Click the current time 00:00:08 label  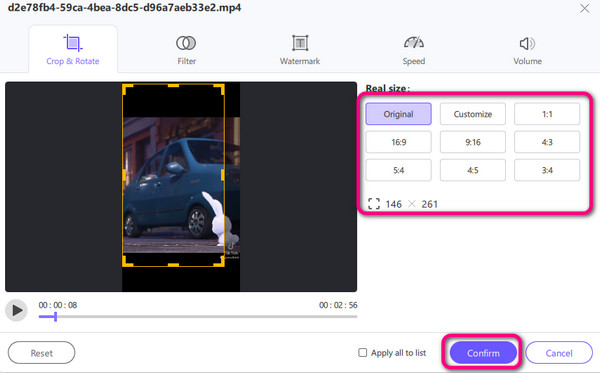coord(58,305)
